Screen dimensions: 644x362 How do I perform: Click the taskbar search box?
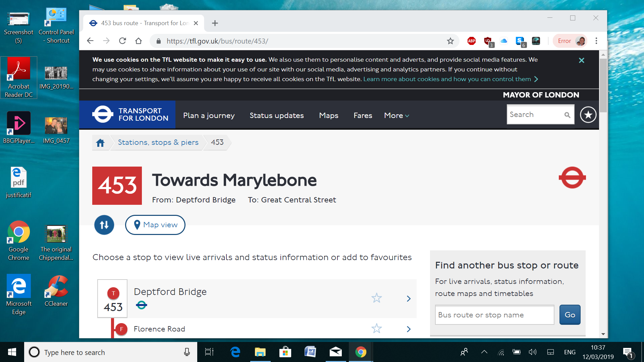[x=111, y=352]
